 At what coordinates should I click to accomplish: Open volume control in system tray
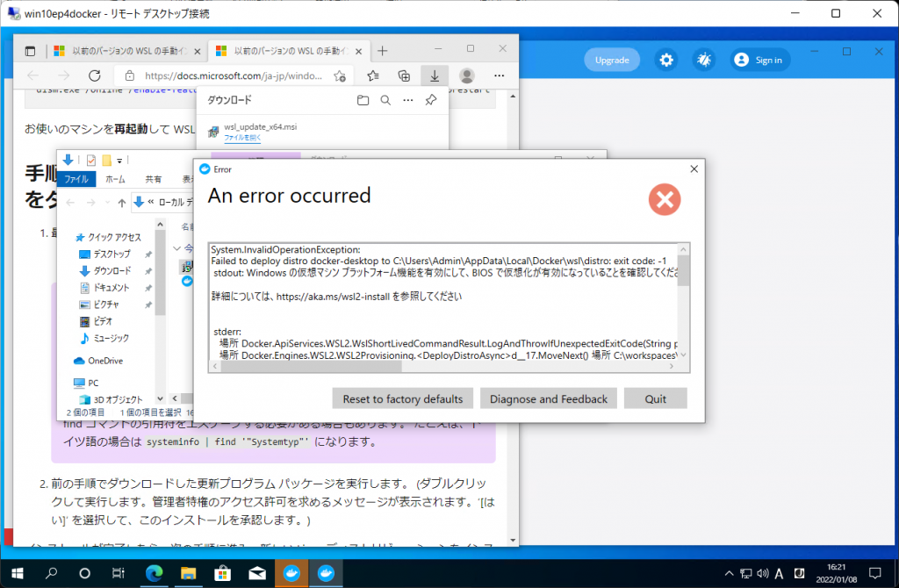click(x=762, y=573)
